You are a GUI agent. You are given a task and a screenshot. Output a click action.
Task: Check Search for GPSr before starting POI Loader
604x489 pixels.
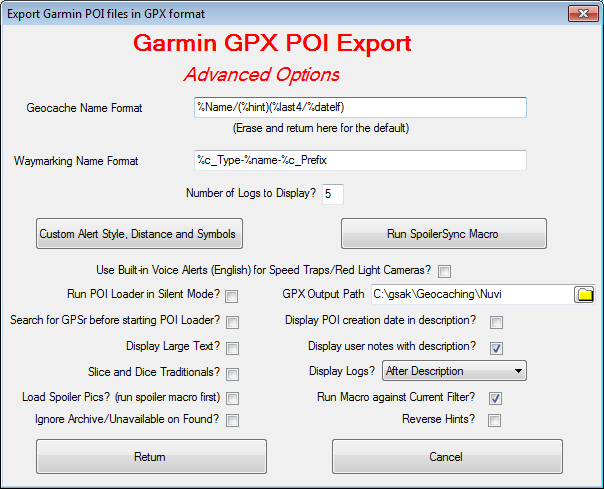coord(232,323)
